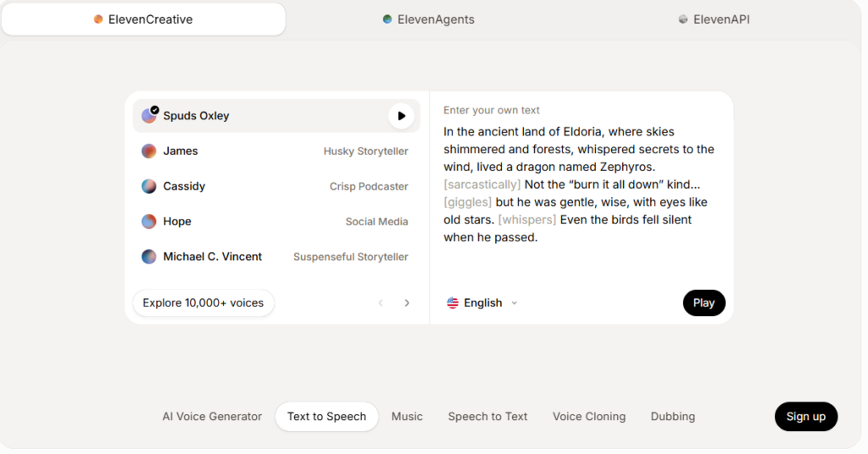868x454 pixels.
Task: Click the Crisp Podcaster label
Action: 370,186
